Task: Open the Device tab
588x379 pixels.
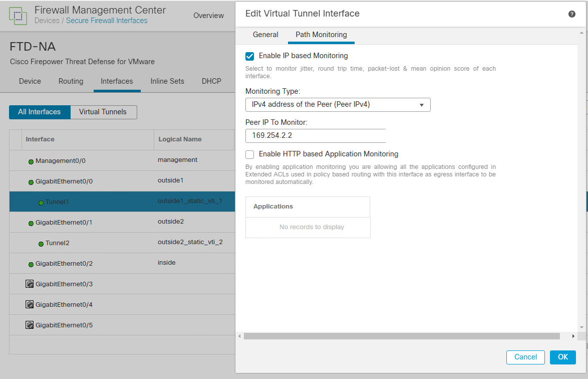Action: coord(30,81)
